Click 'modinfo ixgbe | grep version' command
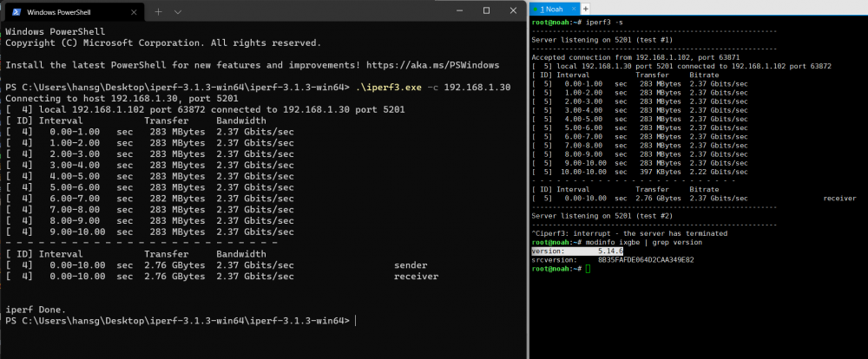The width and height of the screenshot is (868, 359). click(644, 242)
